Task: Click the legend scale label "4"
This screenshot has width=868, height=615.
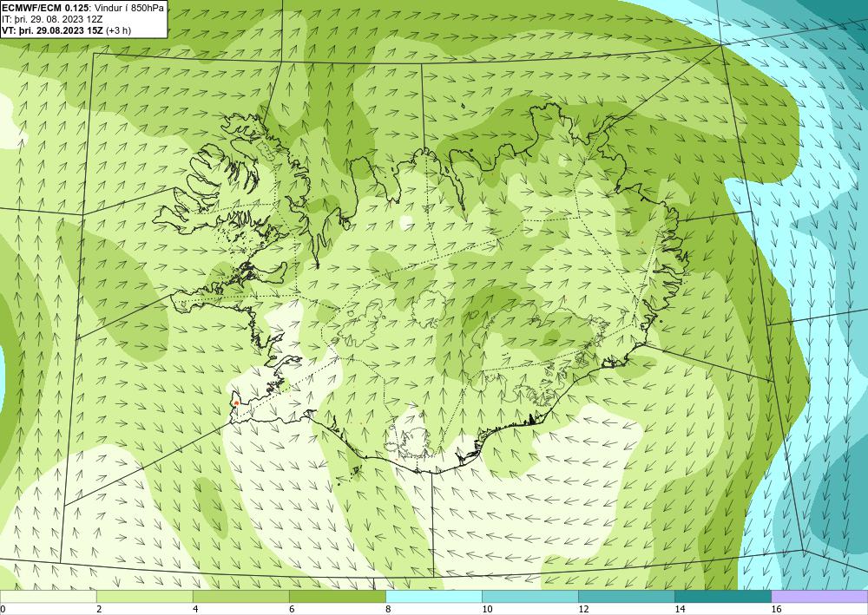Action: coord(195,609)
